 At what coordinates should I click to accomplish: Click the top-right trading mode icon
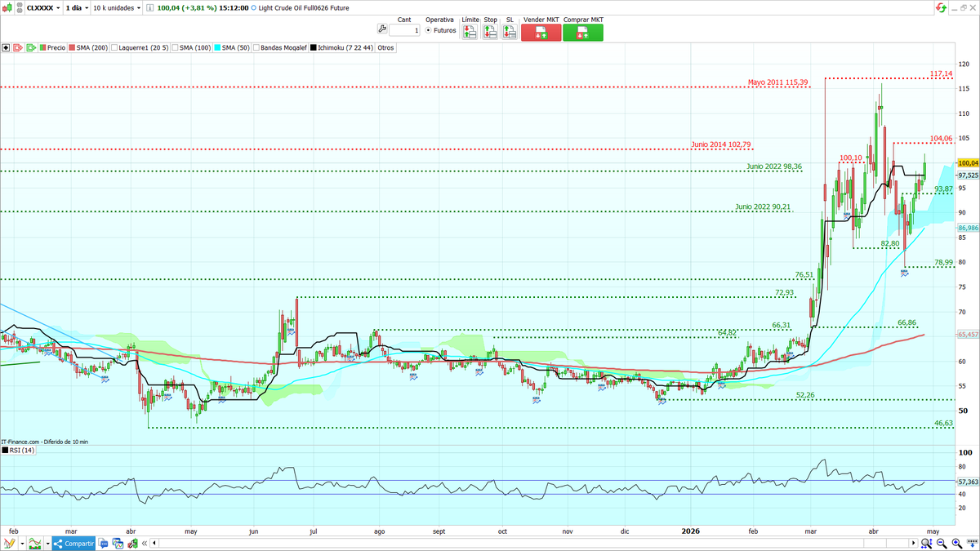[x=942, y=7]
